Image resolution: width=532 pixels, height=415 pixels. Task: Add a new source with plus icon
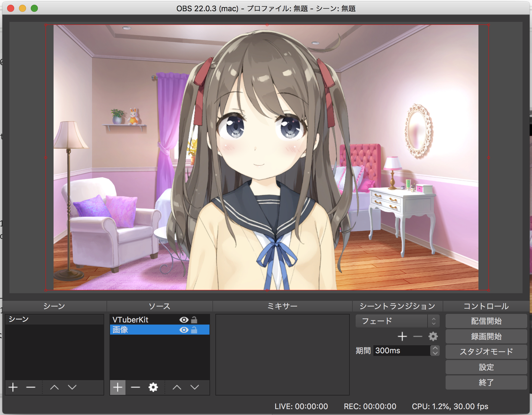point(118,387)
